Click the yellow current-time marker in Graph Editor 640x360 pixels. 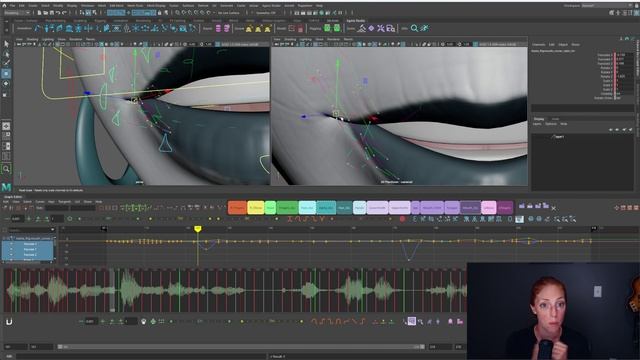point(198,229)
